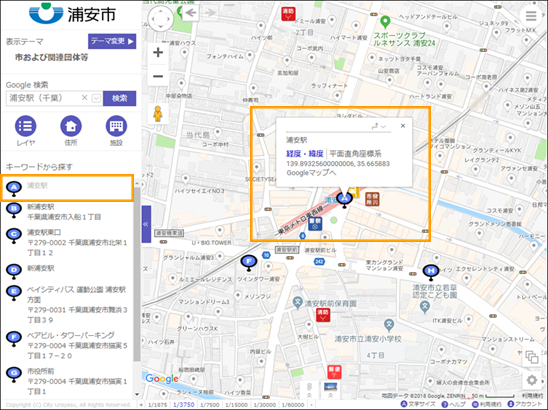Set map scale to 1/1875
Viewport: 548px width, 410px height.
coord(157,405)
